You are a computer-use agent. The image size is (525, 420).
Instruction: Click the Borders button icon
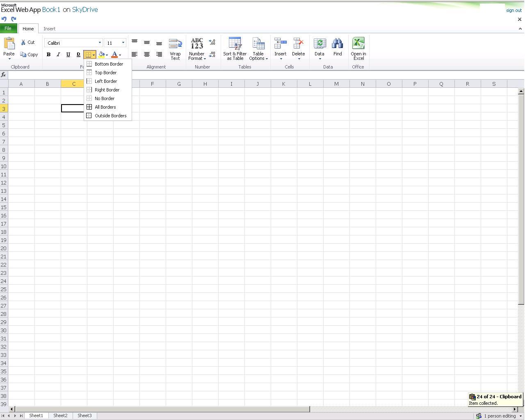coord(88,55)
